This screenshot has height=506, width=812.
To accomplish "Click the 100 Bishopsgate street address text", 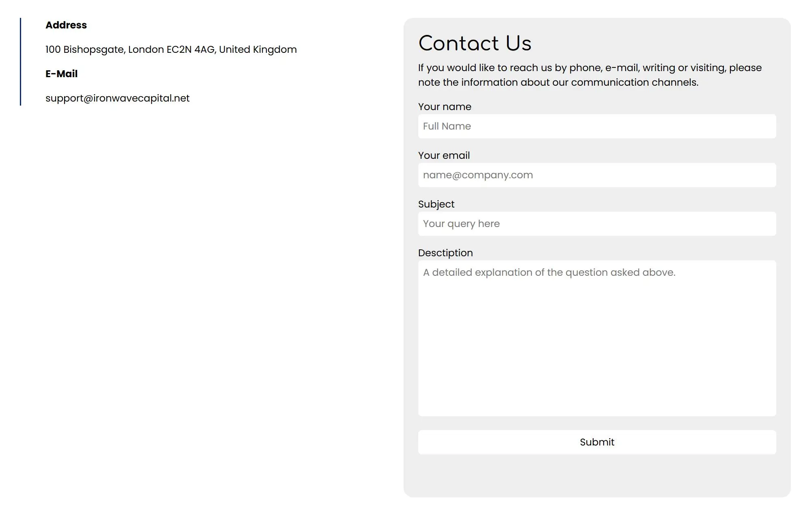I will coord(171,50).
